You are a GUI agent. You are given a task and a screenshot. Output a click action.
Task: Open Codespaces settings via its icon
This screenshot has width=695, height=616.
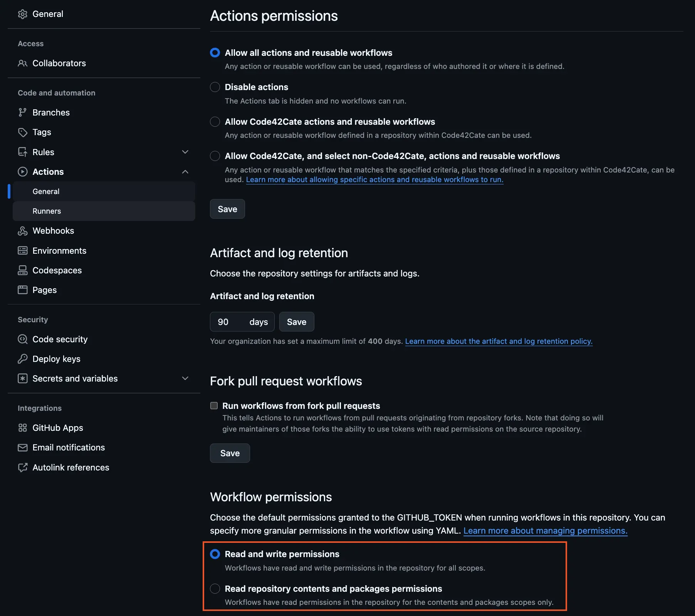[x=23, y=270]
